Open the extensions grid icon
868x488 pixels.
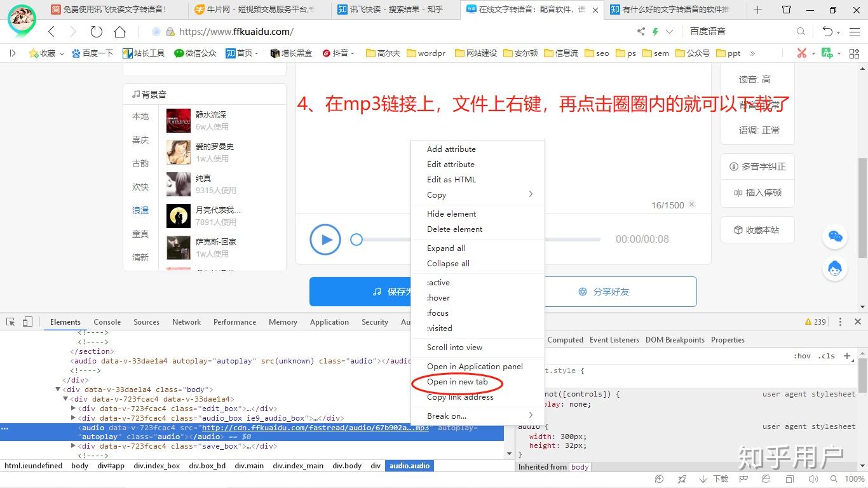[854, 53]
